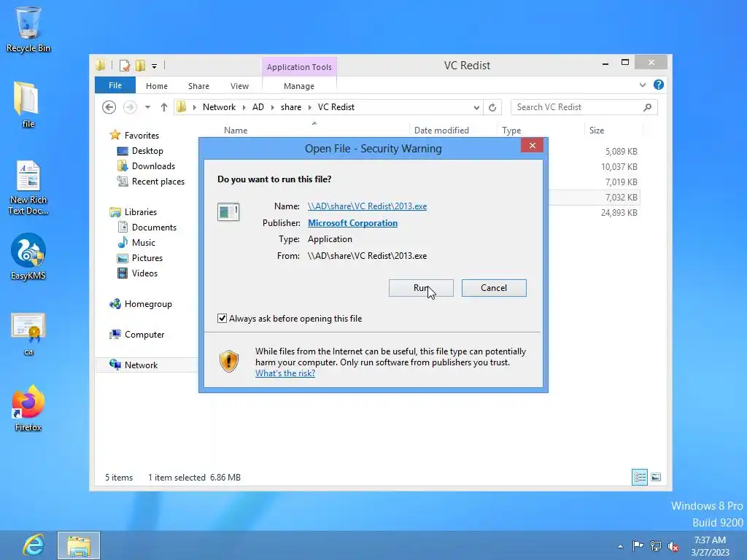The image size is (747, 560).
Task: Uncheck 'Always ask before opening this file'
Action: [x=222, y=318]
